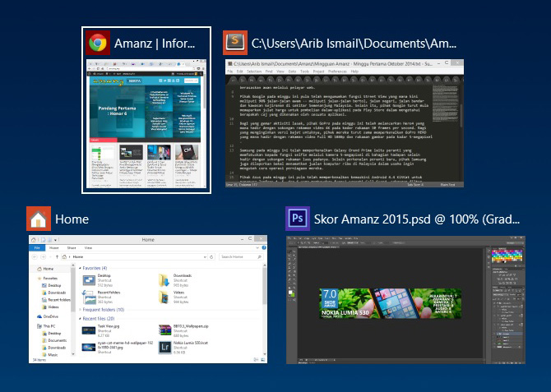Select Task View.jpg in Recent files
Image resolution: width=551 pixels, height=392 pixels.
[102, 330]
